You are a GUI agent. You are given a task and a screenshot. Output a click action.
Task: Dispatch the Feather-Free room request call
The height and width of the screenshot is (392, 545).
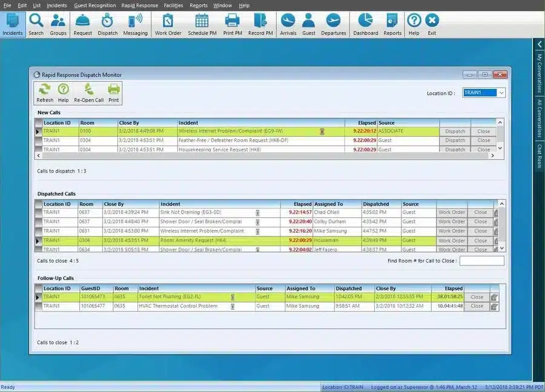(x=455, y=140)
